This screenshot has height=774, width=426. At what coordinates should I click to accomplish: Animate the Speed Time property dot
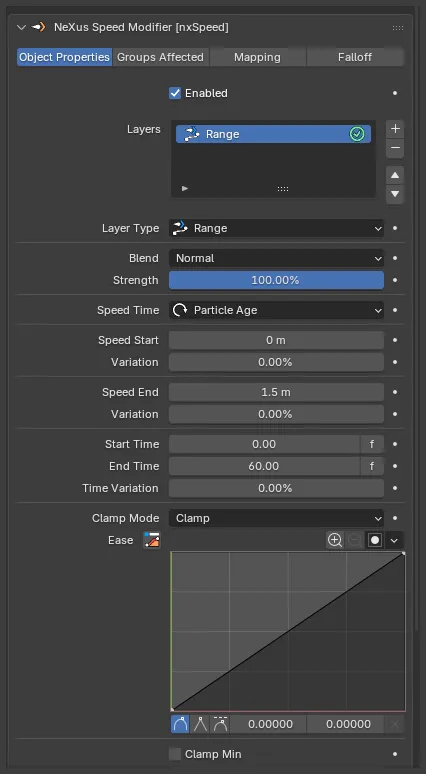[x=395, y=310]
